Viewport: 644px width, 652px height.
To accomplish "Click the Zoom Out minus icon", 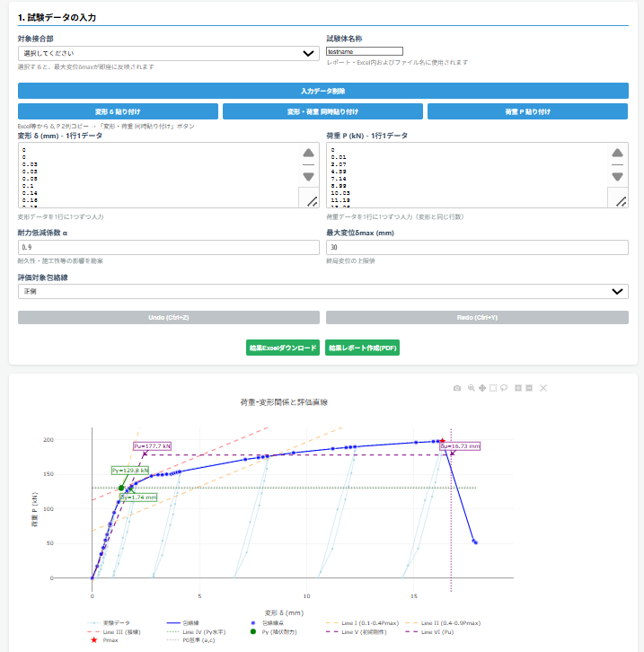I will pos(530,388).
